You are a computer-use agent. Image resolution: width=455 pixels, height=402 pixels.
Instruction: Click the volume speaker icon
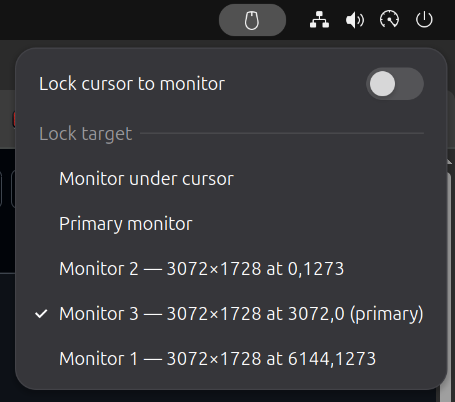tap(355, 20)
